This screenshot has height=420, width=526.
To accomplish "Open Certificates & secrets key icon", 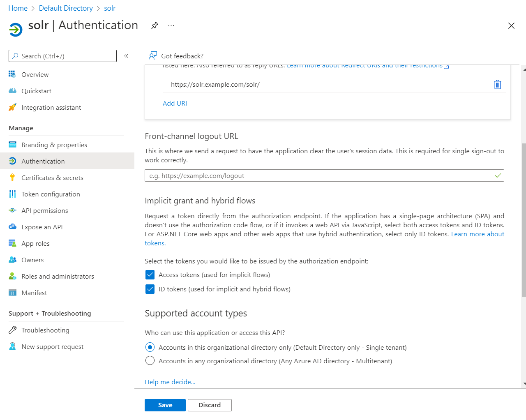I will [x=13, y=178].
